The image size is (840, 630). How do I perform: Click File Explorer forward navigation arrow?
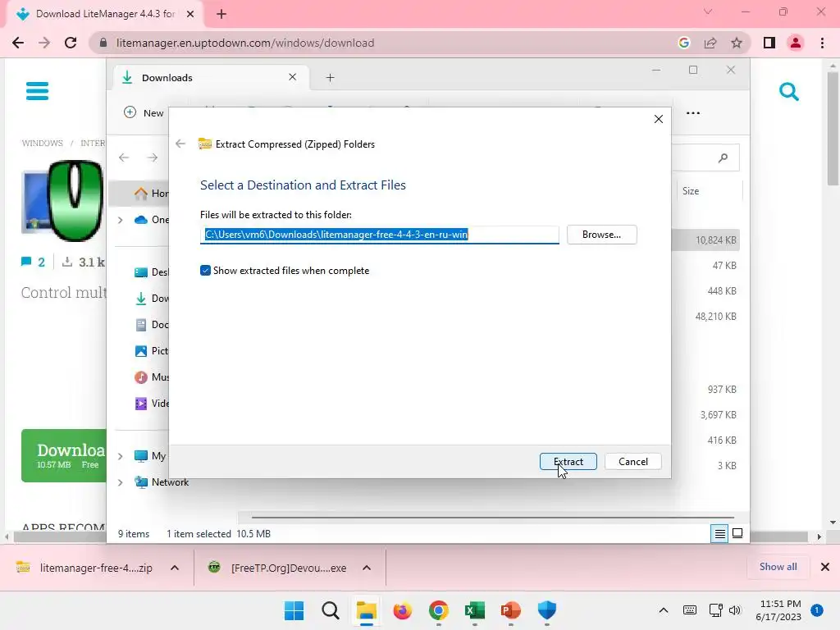tap(153, 157)
